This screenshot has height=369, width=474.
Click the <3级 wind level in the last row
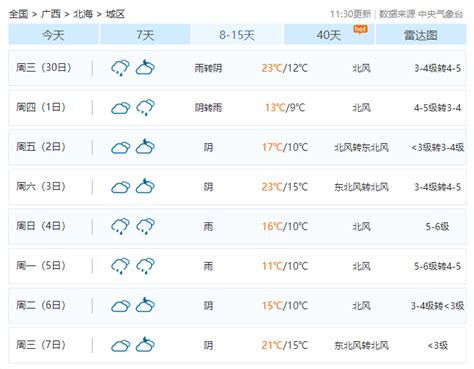click(x=438, y=346)
